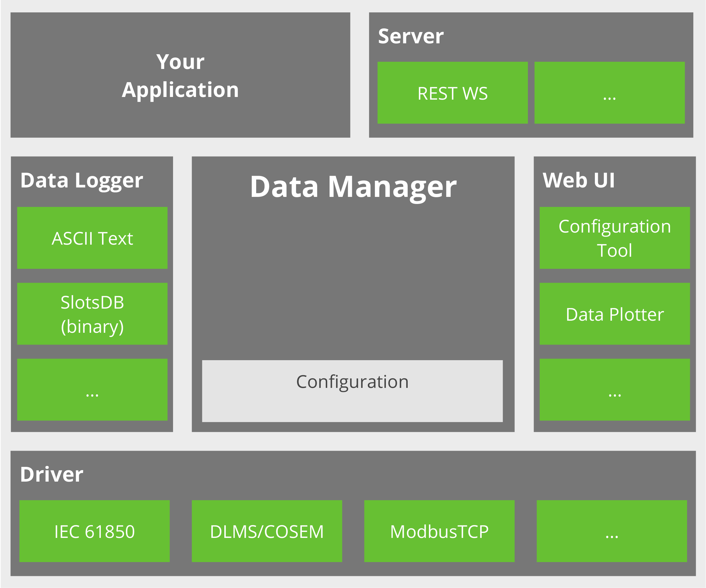The height and width of the screenshot is (588, 706).
Task: Click the ellipsis box in Server
Action: click(609, 93)
